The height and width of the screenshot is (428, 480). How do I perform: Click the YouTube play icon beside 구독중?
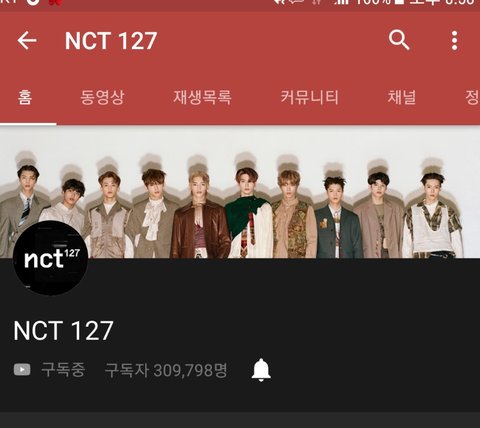pos(22,370)
